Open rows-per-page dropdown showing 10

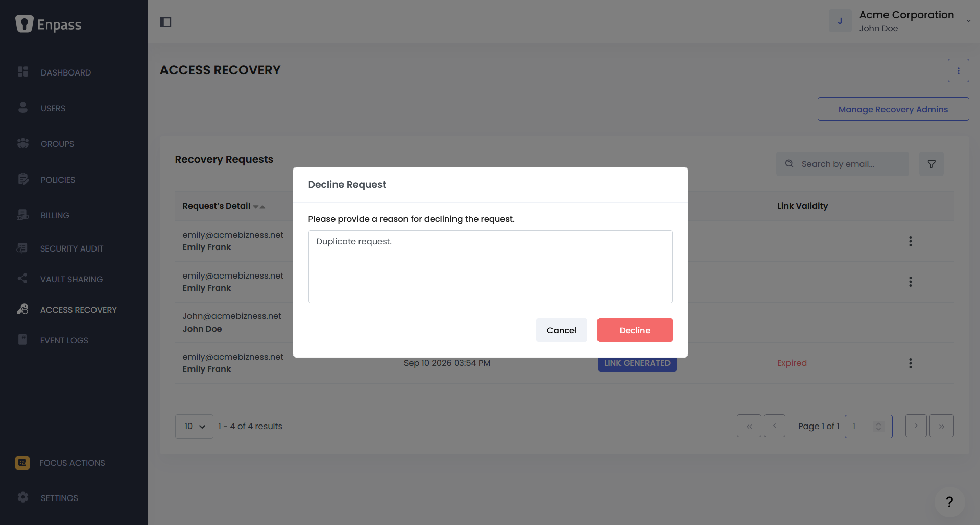pos(194,427)
